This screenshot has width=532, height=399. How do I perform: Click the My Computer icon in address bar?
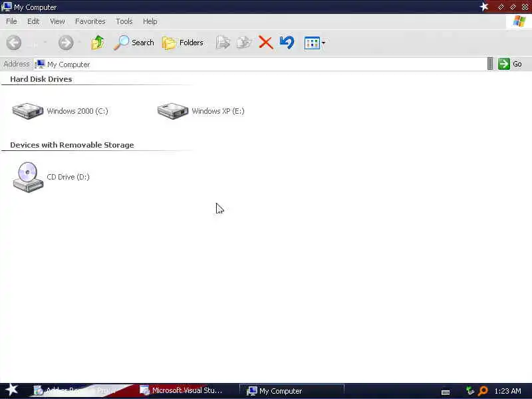pyautogui.click(x=40, y=64)
